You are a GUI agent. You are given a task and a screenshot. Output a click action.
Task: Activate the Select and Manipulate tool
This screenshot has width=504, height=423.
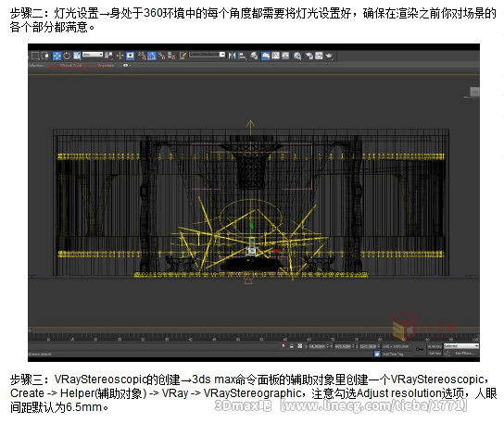[x=120, y=56]
